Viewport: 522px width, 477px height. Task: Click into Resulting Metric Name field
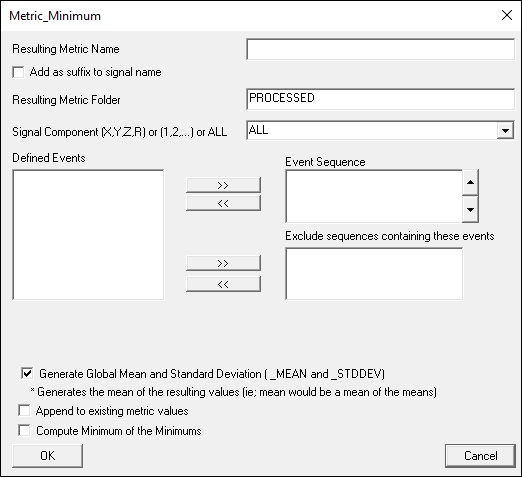(380, 49)
